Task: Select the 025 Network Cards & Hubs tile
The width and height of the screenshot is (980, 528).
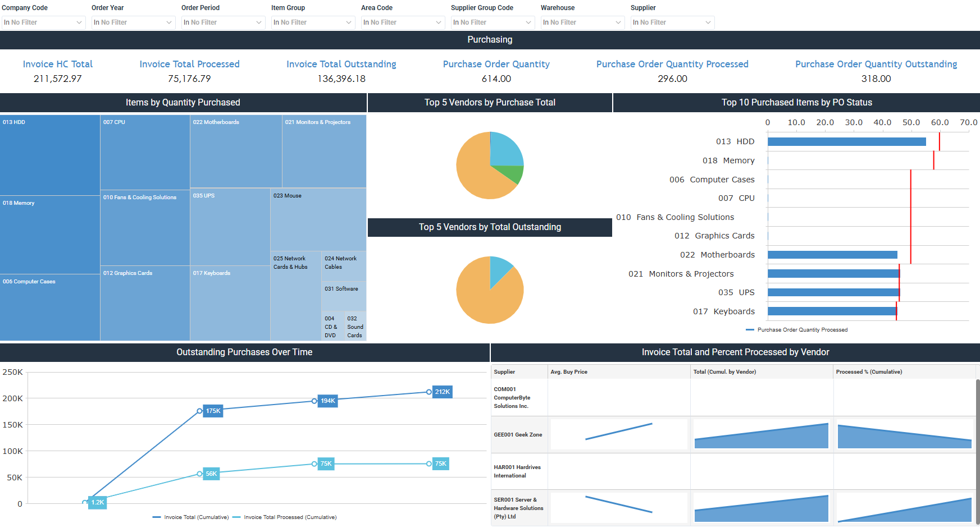Action: 295,296
